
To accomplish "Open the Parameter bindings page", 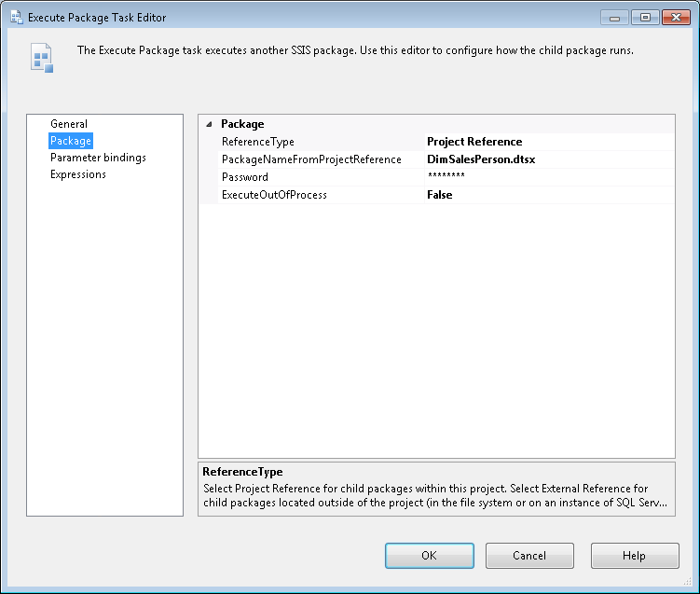I will tap(98, 158).
